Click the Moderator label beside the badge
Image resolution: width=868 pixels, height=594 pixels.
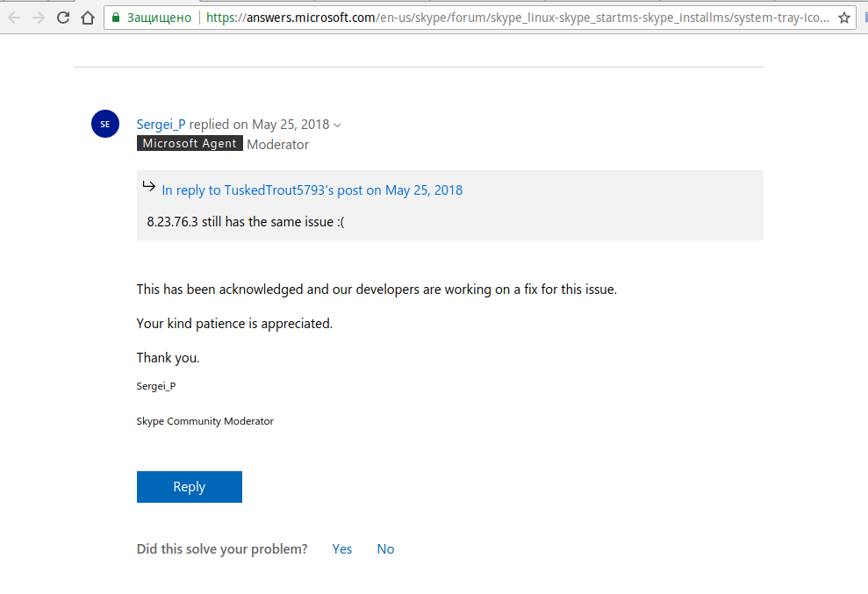tap(277, 145)
